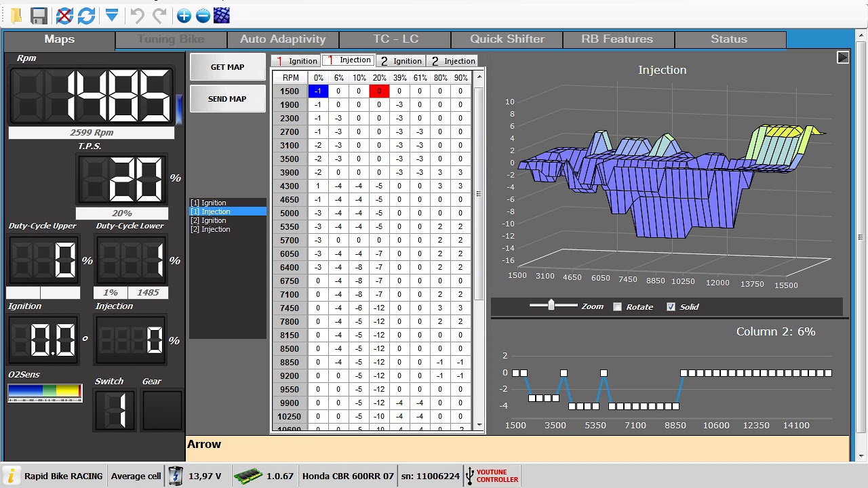Click the blue plus icon

point(184,15)
